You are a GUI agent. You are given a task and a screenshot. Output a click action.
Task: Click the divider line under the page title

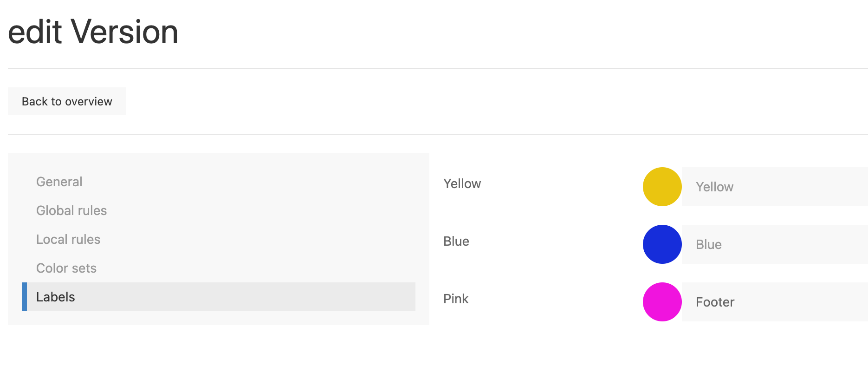coord(436,68)
